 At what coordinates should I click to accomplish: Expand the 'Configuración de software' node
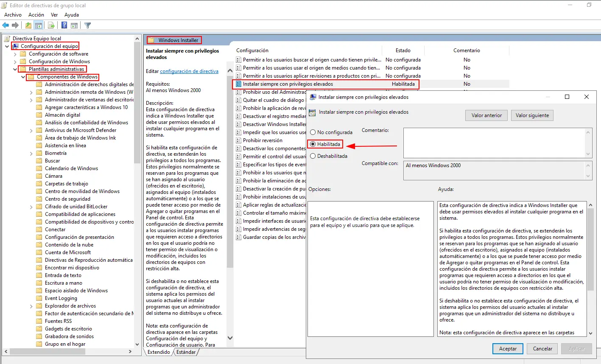coord(15,54)
